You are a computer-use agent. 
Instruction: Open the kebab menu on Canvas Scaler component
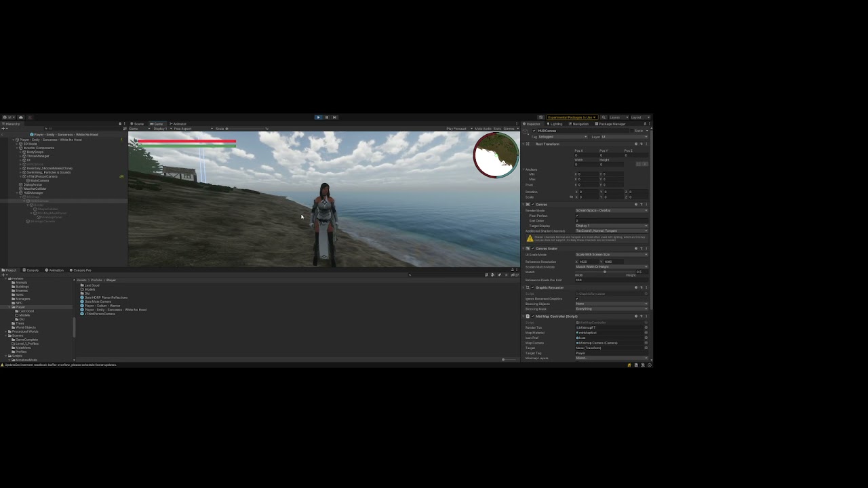(x=646, y=249)
